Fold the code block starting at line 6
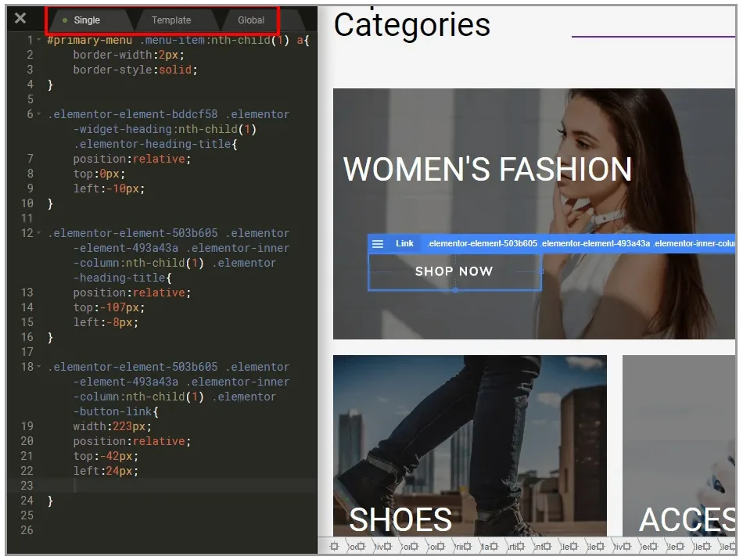 [x=39, y=114]
